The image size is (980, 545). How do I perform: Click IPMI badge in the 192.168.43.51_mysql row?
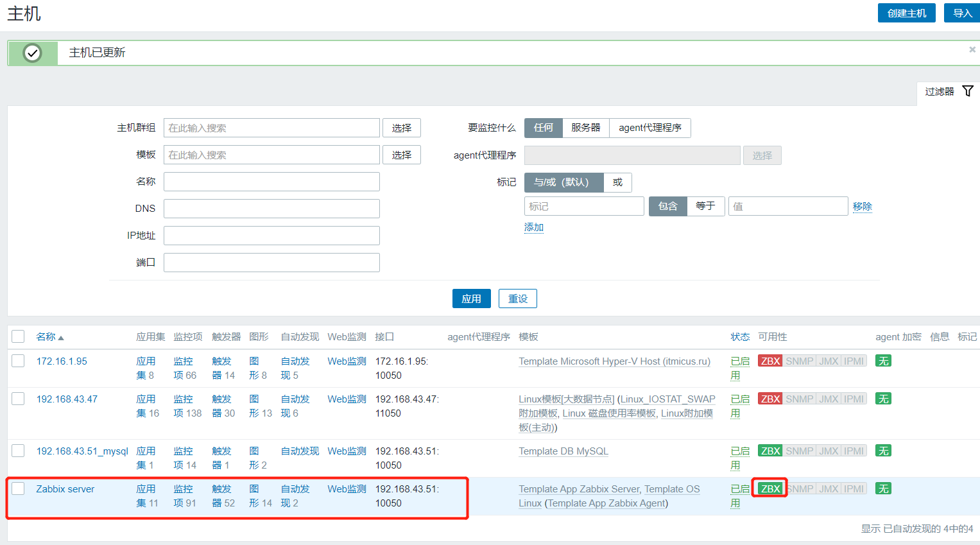(x=854, y=451)
